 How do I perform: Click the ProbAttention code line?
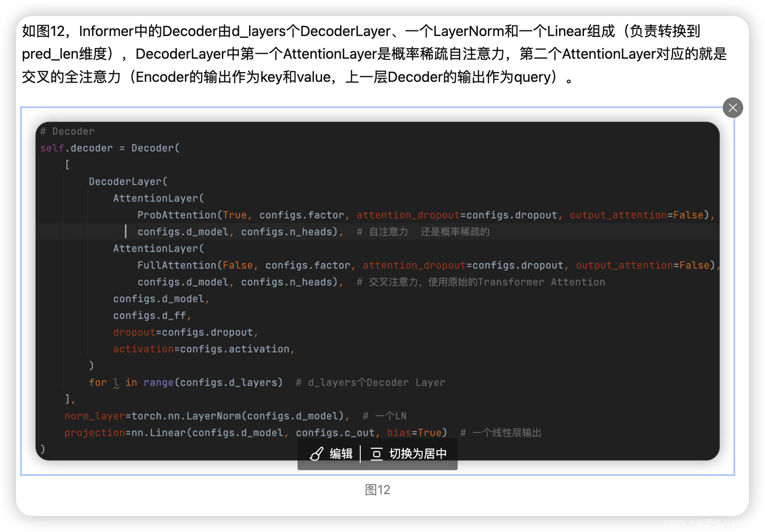(x=426, y=215)
